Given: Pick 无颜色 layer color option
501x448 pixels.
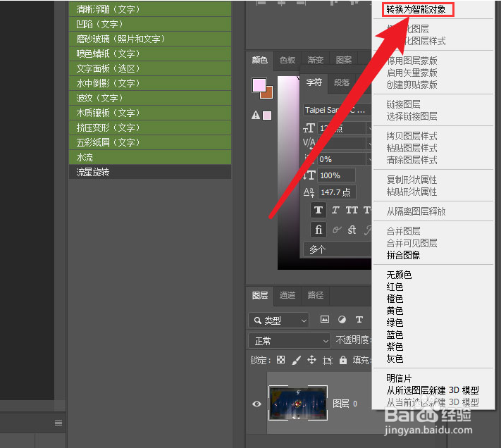Looking at the screenshot, I should click(399, 275).
